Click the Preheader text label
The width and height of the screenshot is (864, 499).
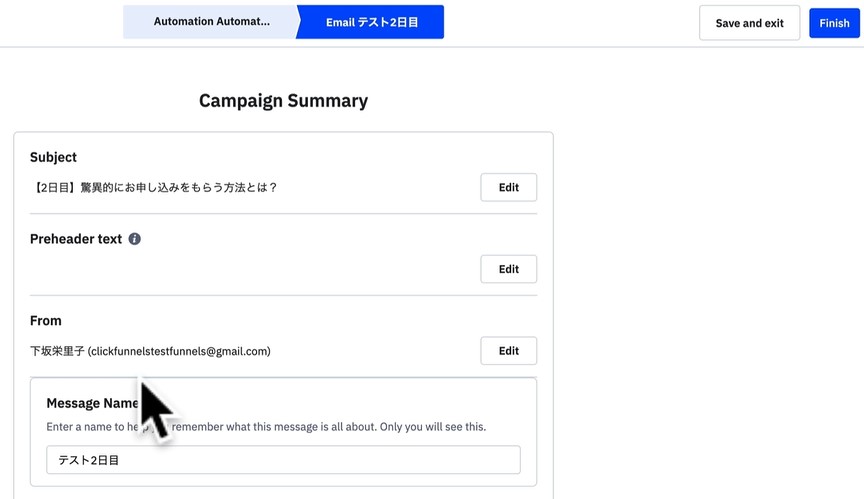(76, 239)
